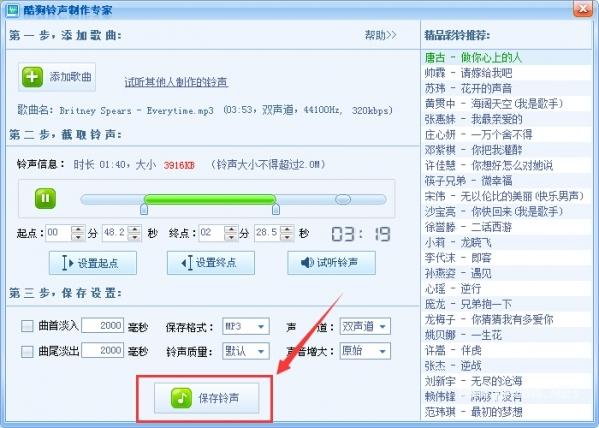
Task: Click the playback position knob on slider
Action: coord(343,199)
